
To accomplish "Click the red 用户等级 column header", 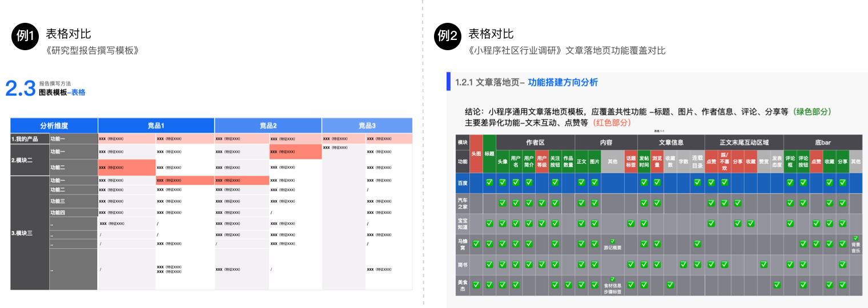I will pyautogui.click(x=542, y=161).
